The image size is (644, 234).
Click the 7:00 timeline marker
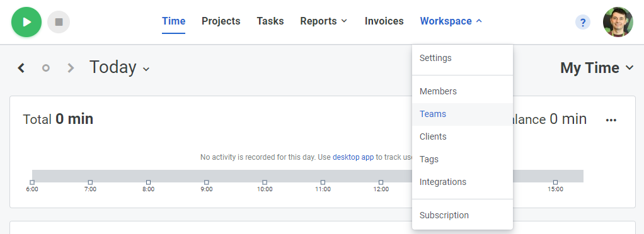[x=90, y=182]
